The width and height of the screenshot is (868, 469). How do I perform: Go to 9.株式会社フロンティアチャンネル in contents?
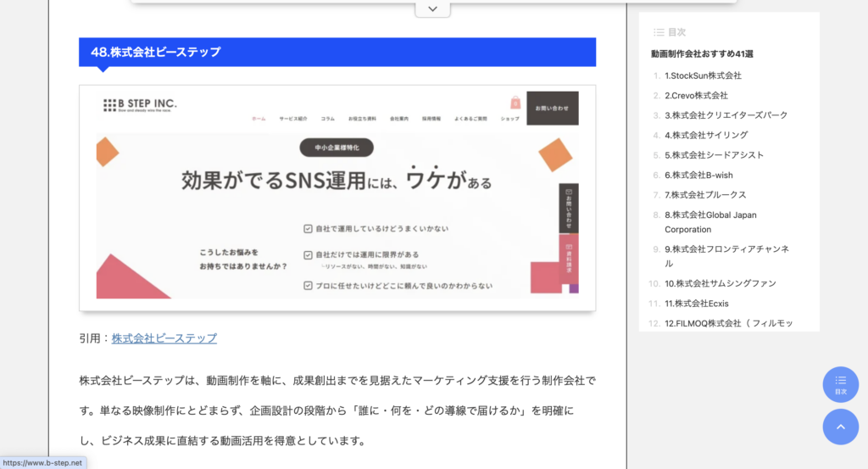pos(726,256)
